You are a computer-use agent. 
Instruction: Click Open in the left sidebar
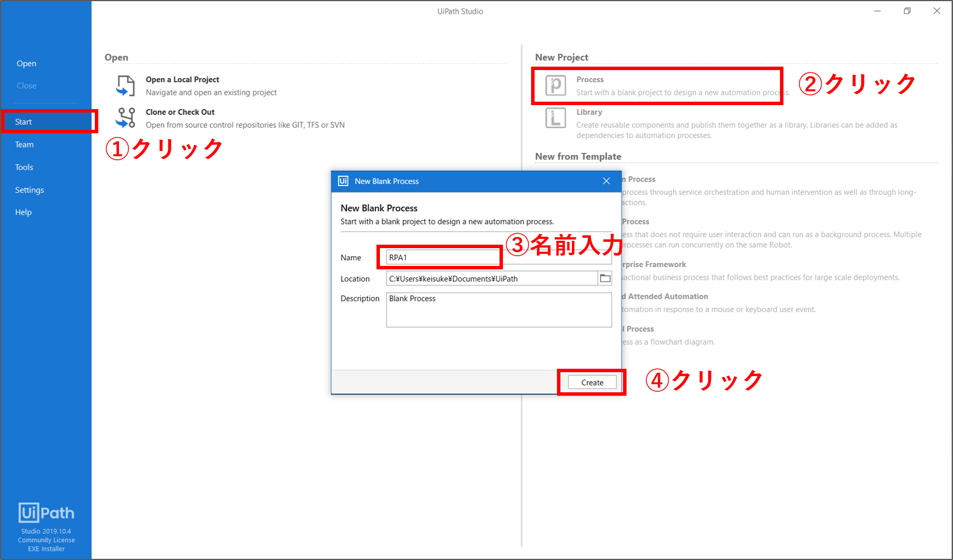coord(26,64)
